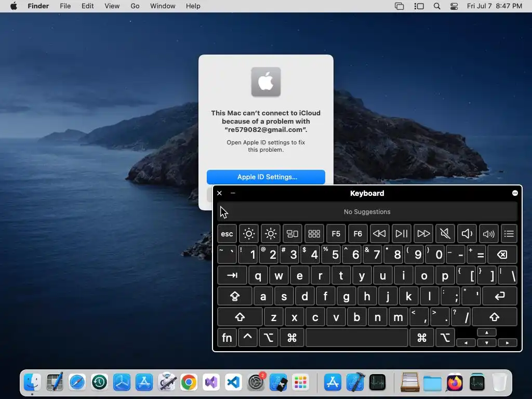Tap the Mission Control key

292,234
